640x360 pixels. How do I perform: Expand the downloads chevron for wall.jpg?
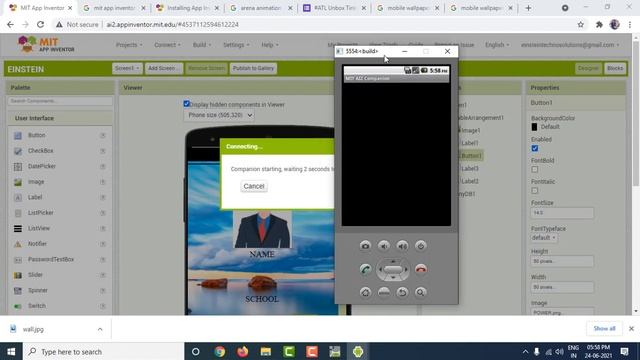click(x=100, y=329)
